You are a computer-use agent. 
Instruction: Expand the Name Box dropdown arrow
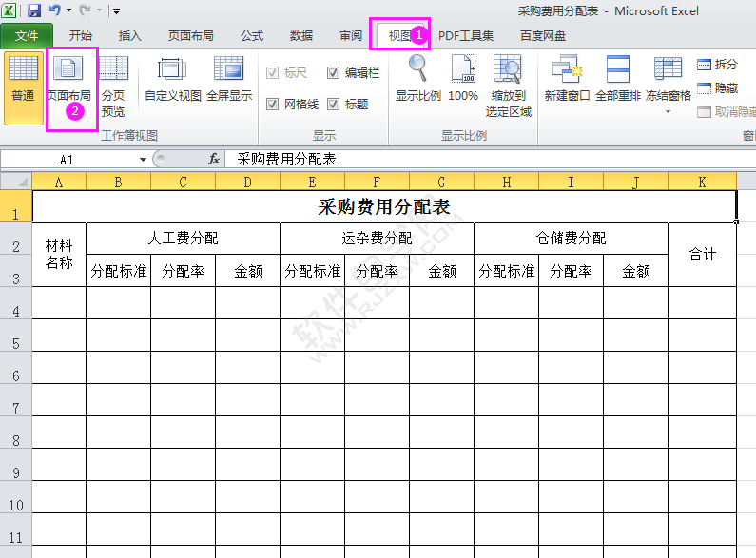tap(143, 160)
